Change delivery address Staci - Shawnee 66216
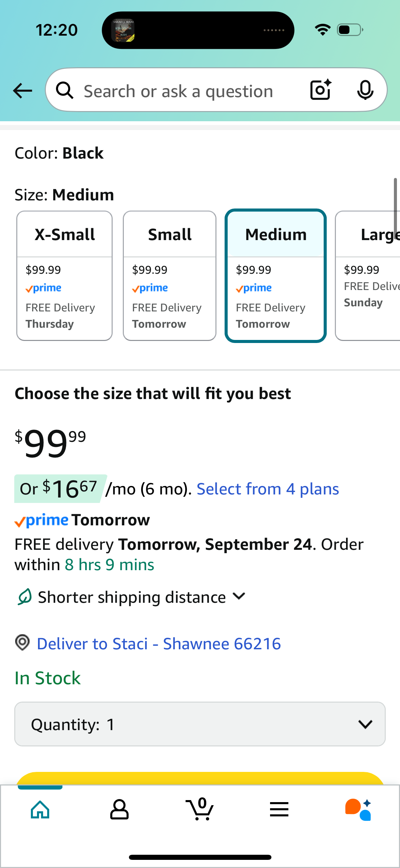This screenshot has width=400, height=868. pyautogui.click(x=159, y=644)
